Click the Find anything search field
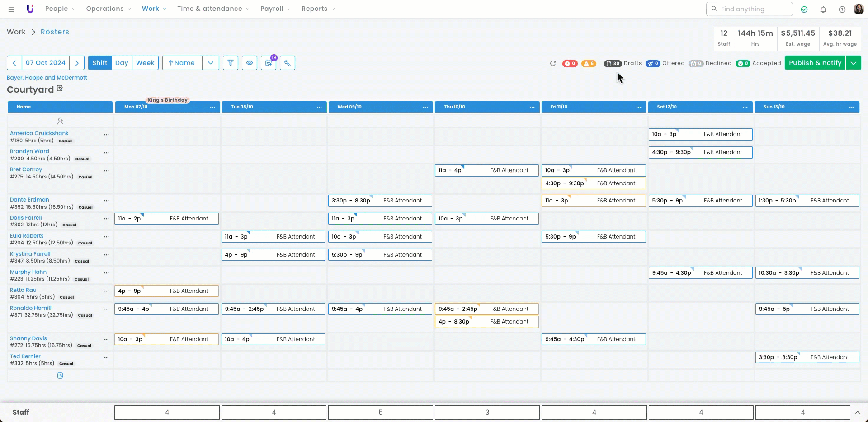 750,9
